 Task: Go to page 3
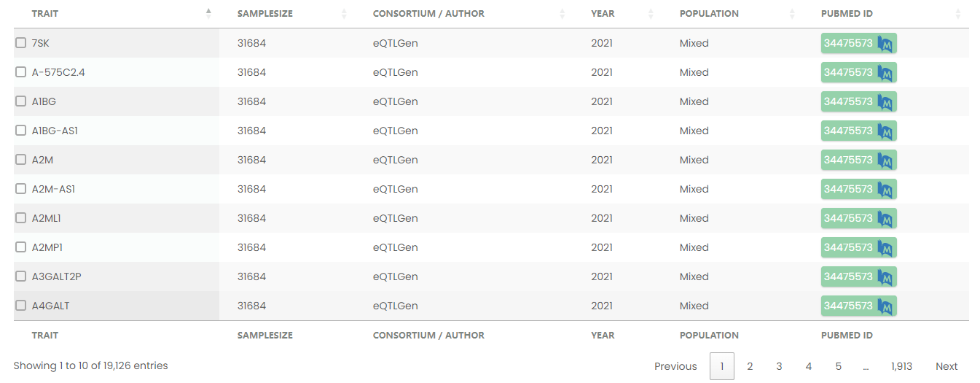(779, 366)
